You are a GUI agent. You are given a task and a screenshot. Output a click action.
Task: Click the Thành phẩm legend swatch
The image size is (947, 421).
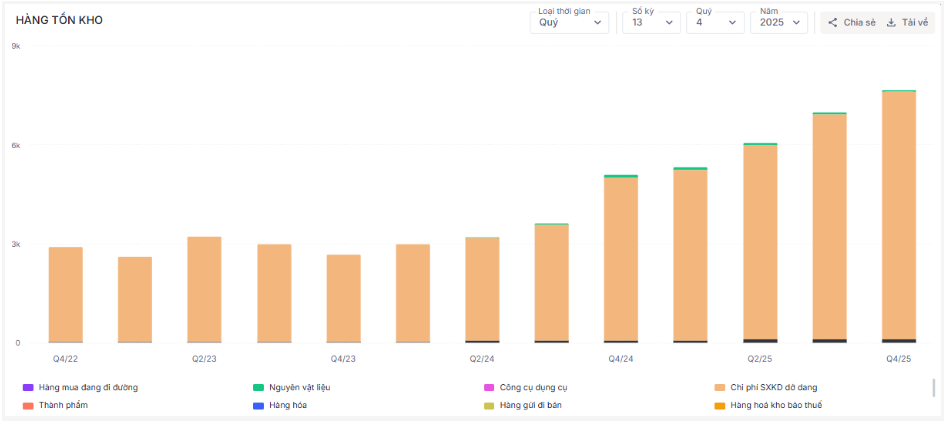point(28,405)
